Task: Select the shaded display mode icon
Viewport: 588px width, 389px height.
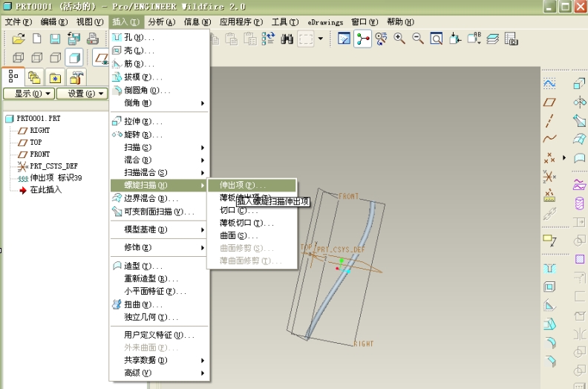Action: pyautogui.click(x=74, y=57)
